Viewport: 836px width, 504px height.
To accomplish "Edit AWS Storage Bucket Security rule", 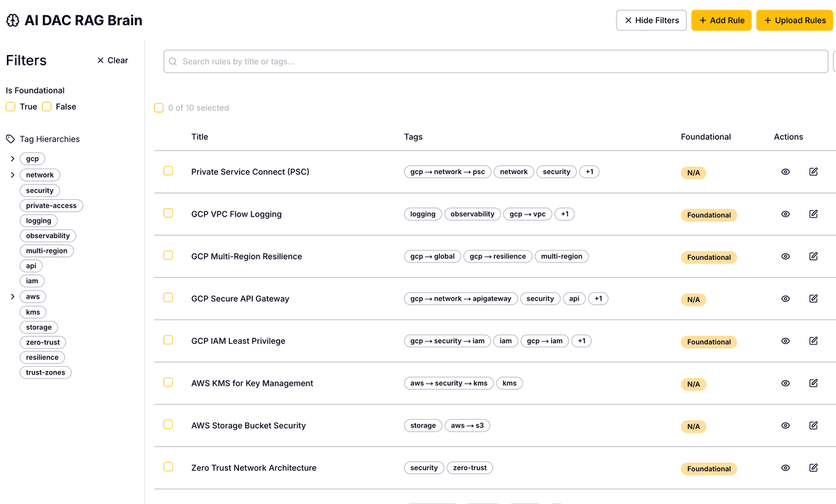I will (x=813, y=425).
